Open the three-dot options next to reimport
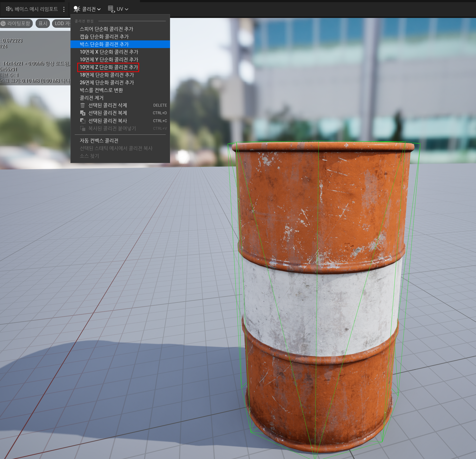 click(x=64, y=9)
